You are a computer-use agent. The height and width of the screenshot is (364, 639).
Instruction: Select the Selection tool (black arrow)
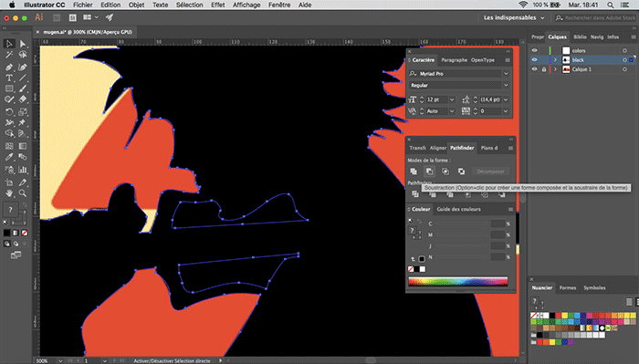click(x=9, y=44)
